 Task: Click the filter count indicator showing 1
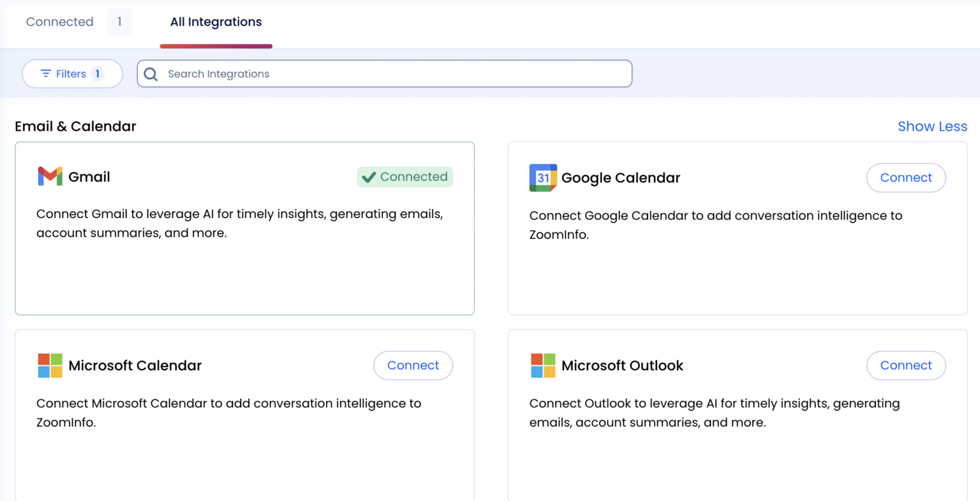[x=97, y=73]
